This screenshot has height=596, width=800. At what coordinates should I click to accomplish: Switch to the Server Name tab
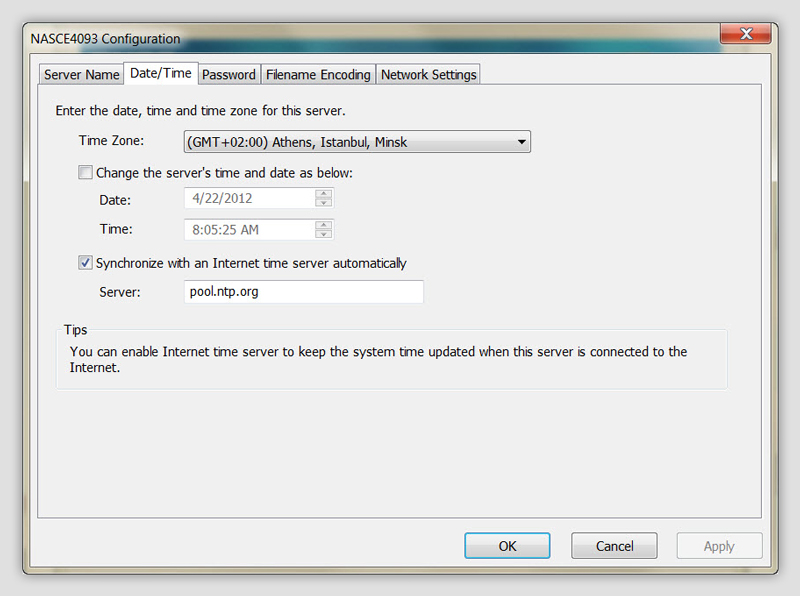coord(81,74)
